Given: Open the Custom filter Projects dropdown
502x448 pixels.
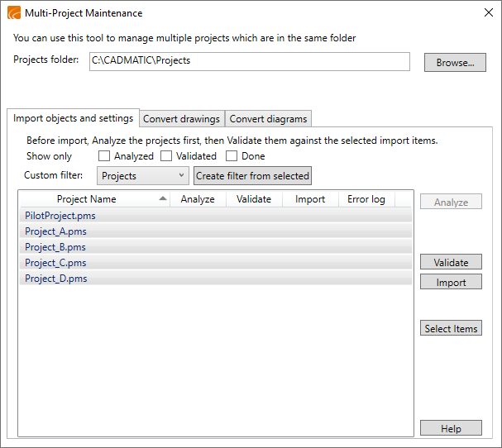Looking at the screenshot, I should coord(143,176).
